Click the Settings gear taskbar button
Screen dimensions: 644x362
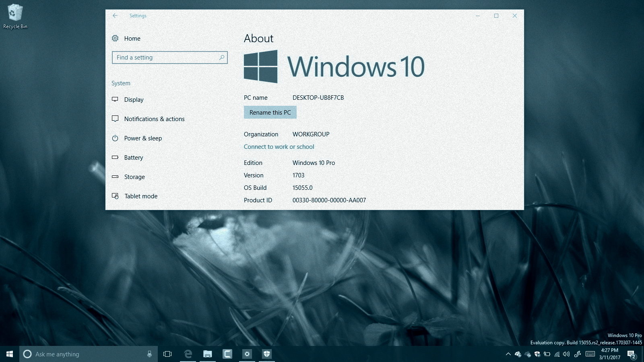click(247, 354)
